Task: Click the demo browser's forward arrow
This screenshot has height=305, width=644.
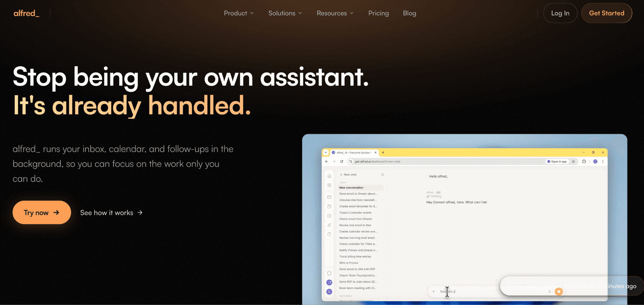Action: [x=334, y=161]
